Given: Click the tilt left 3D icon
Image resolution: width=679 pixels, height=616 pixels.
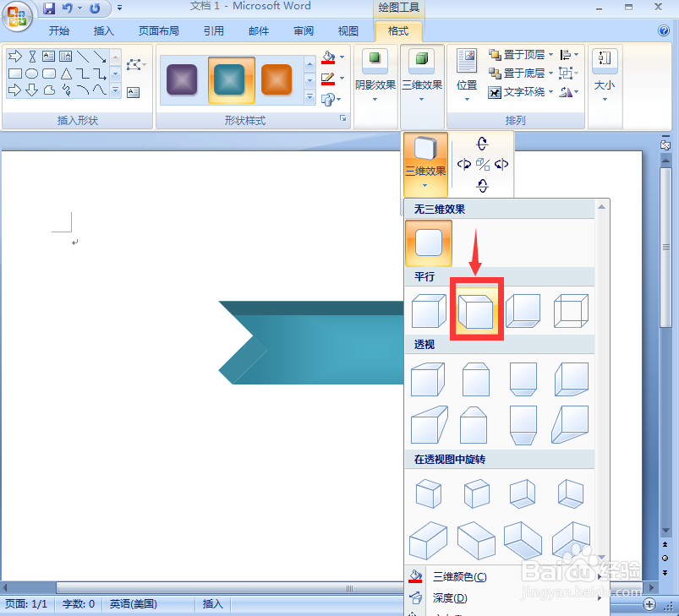Looking at the screenshot, I should 463,165.
